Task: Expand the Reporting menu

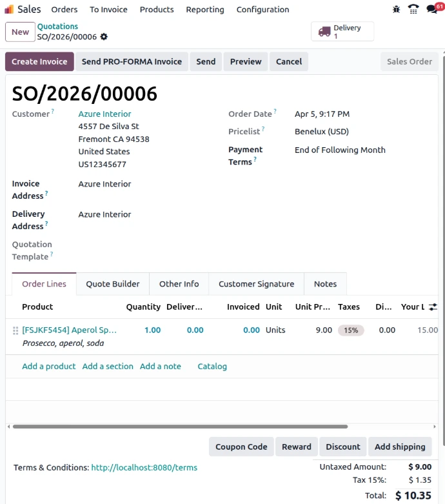Action: click(205, 10)
